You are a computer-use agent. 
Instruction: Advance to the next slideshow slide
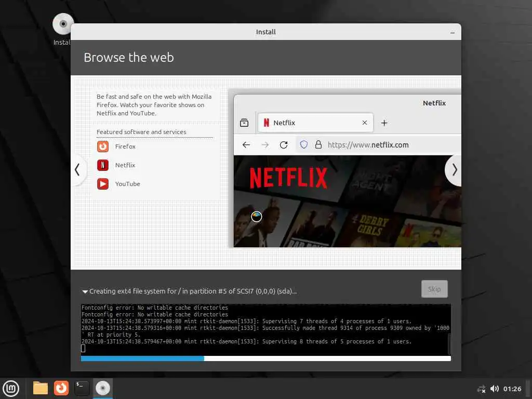click(x=454, y=170)
